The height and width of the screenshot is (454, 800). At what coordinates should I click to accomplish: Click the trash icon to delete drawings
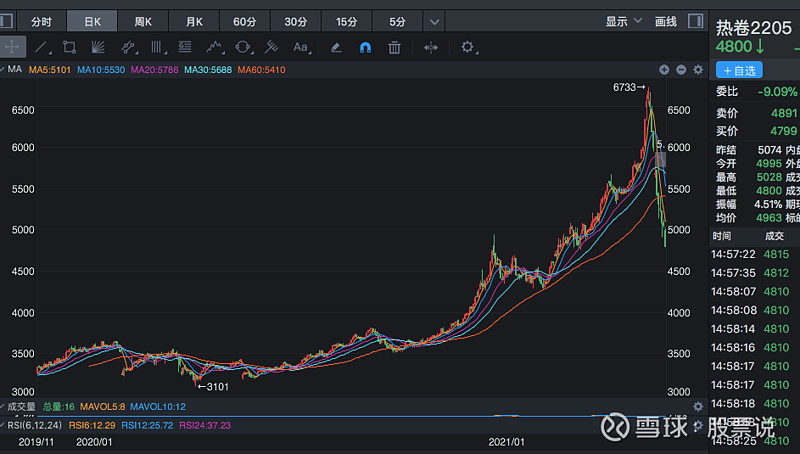[x=394, y=47]
